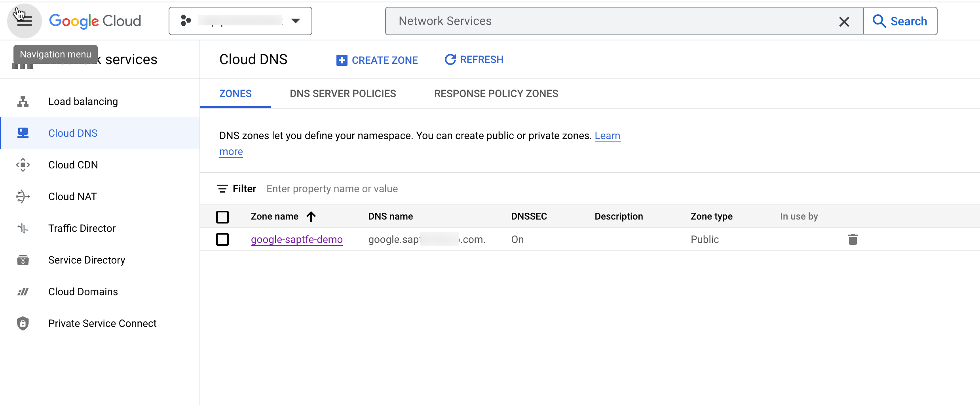
Task: Click the DNSSEC column header
Action: [529, 216]
